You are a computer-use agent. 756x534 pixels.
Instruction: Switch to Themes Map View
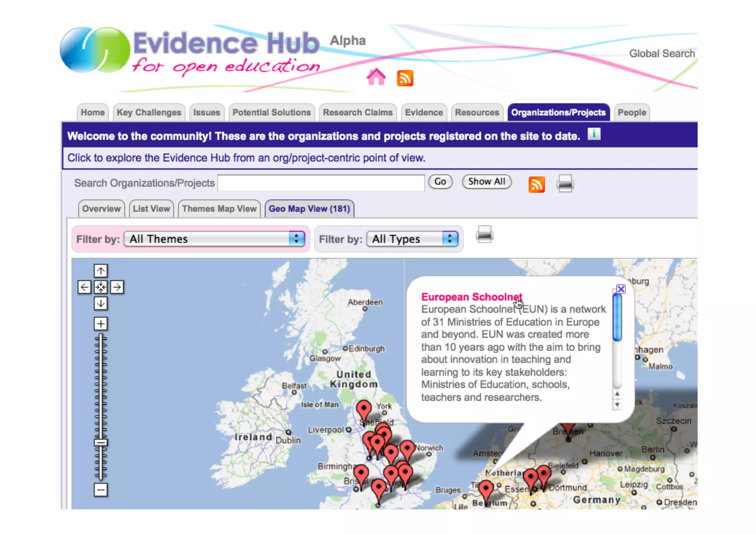pos(219,209)
